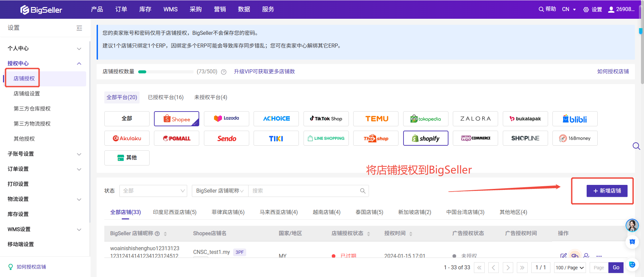The width and height of the screenshot is (644, 277).
Task: Select the Thisshop platform card
Action: (376, 138)
